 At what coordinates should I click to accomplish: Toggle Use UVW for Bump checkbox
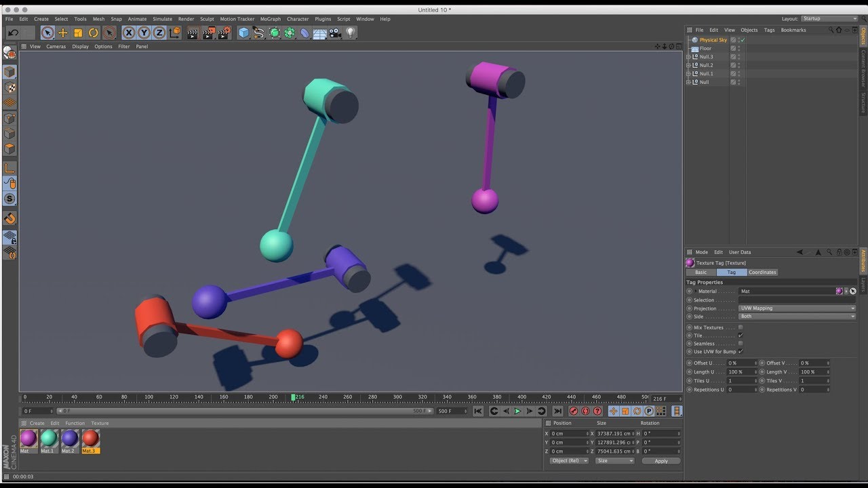pos(741,352)
